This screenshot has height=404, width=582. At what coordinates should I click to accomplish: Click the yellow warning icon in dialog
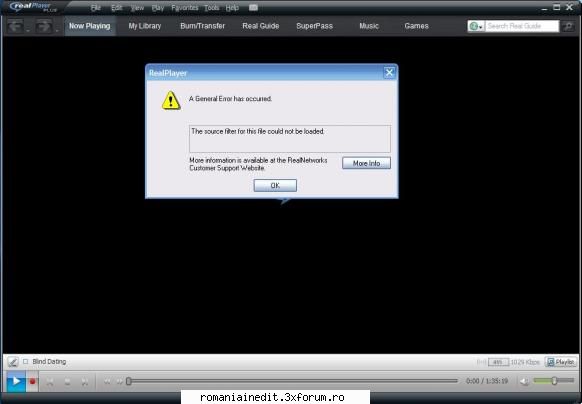(171, 100)
